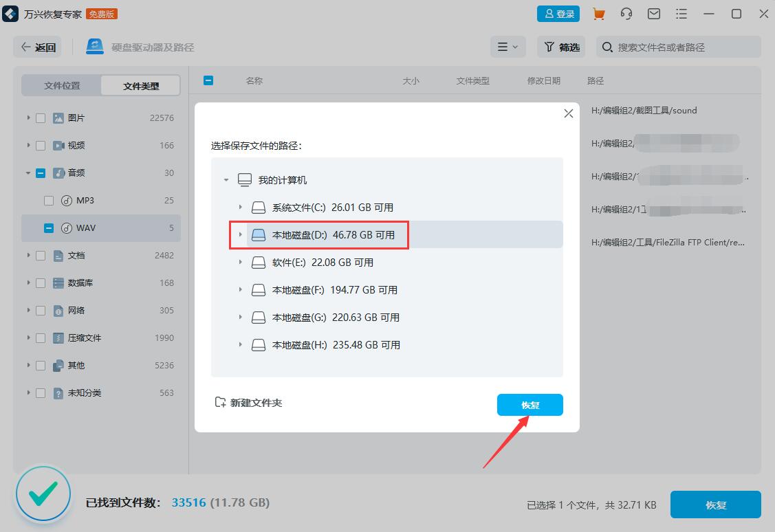Viewport: 775px width, 532px height.
Task: Check the 图片 category checkbox
Action: [x=41, y=118]
